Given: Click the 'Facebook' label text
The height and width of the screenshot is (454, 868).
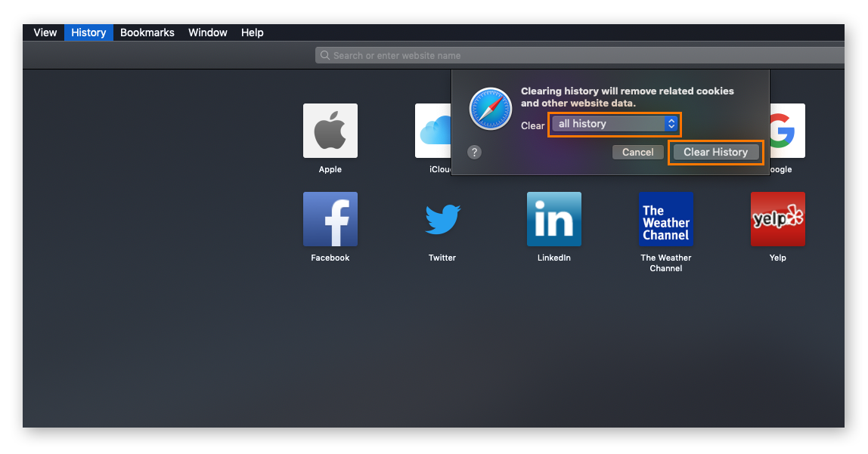Looking at the screenshot, I should coord(330,258).
